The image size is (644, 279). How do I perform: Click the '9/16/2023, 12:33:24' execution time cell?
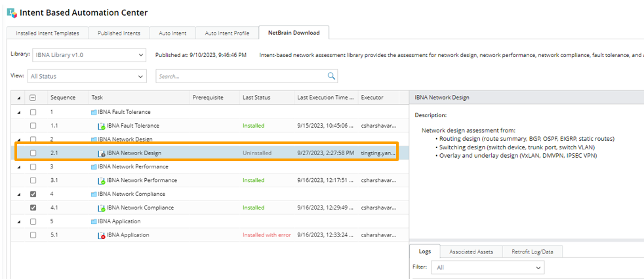[x=326, y=235]
